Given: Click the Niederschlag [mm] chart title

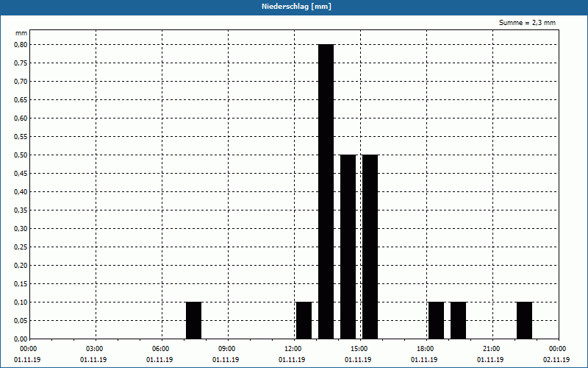Looking at the screenshot, I should pos(296,7).
